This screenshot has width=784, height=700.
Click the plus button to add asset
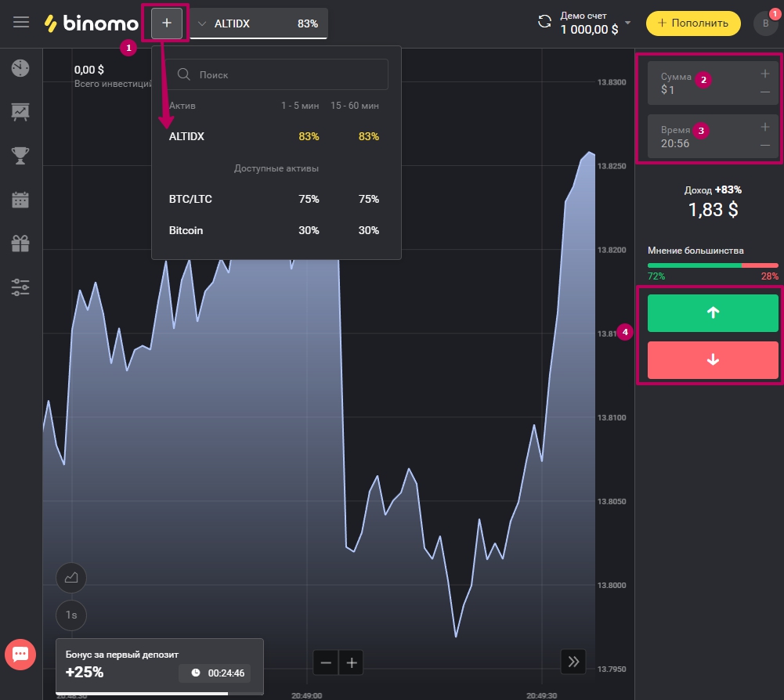[166, 23]
